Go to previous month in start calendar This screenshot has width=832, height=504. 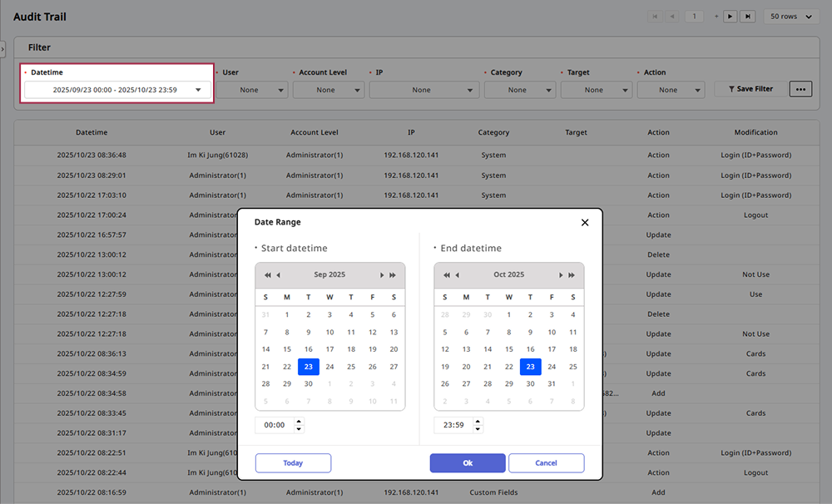click(278, 275)
